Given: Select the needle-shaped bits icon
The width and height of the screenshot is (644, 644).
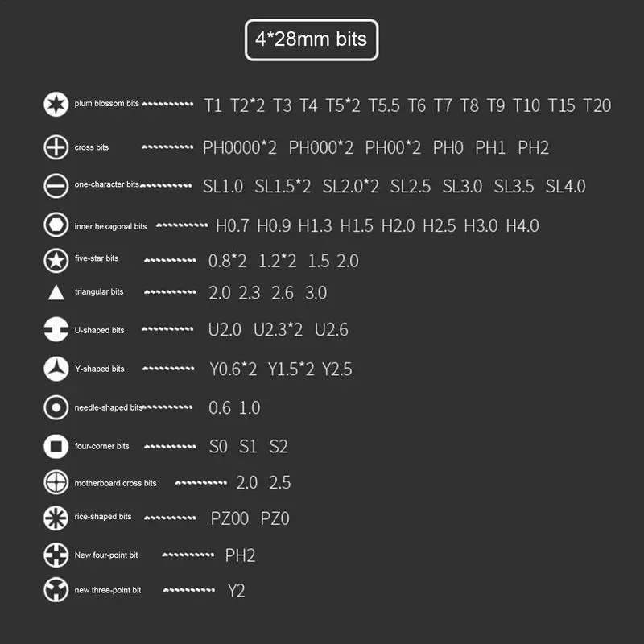Looking at the screenshot, I should 56,407.
